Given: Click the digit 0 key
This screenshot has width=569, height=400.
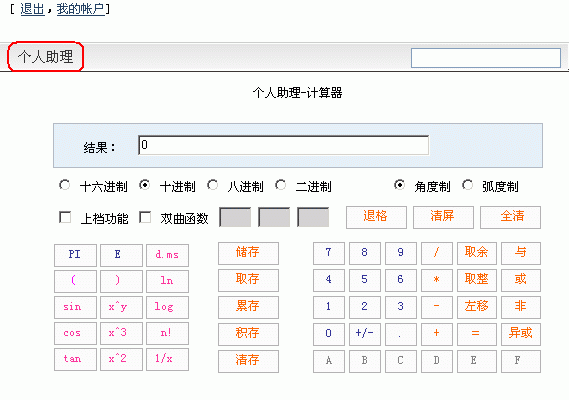Looking at the screenshot, I should click(x=329, y=334).
